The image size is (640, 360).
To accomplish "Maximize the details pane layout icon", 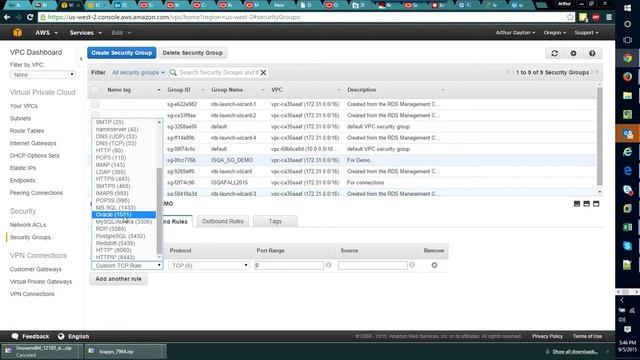I will pyautogui.click(x=596, y=204).
